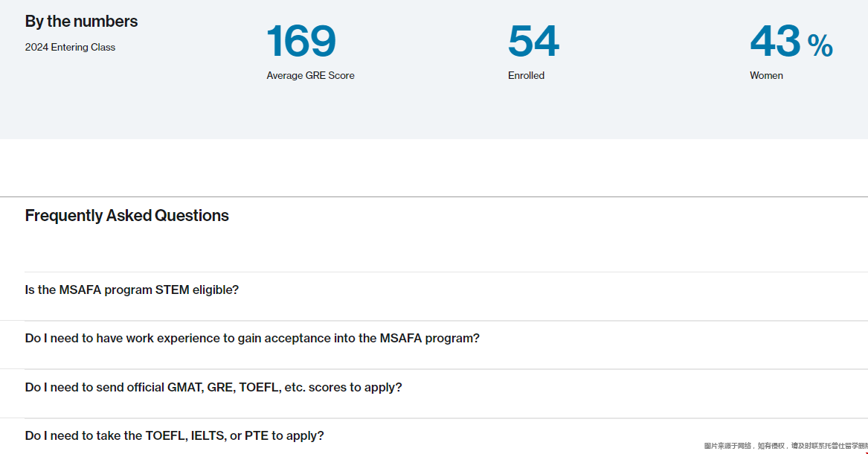The width and height of the screenshot is (868, 454).
Task: Click the "Average GRE Score" label
Action: pos(310,76)
